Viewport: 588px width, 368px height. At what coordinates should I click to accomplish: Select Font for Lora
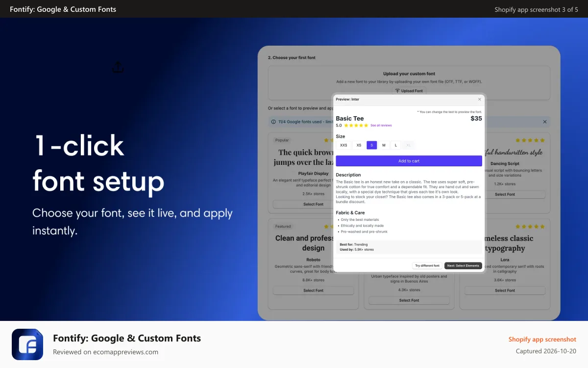point(505,290)
